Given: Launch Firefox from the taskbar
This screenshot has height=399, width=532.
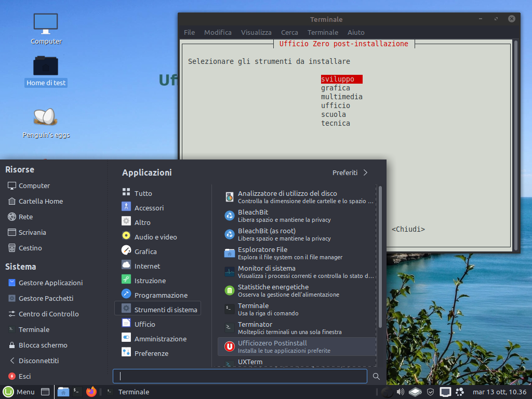Looking at the screenshot, I should point(91,392).
